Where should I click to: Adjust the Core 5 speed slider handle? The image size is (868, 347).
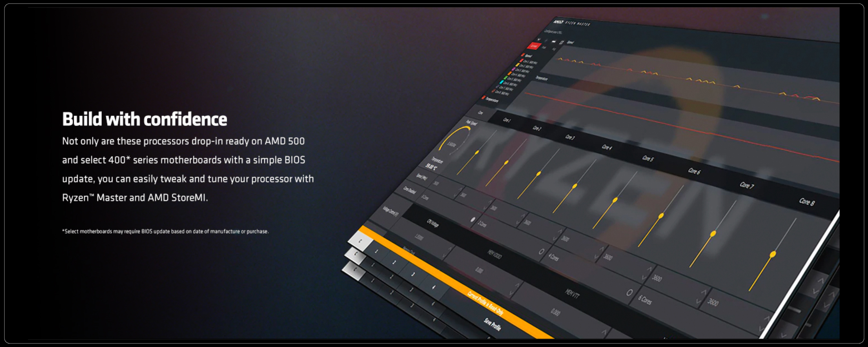click(x=615, y=200)
